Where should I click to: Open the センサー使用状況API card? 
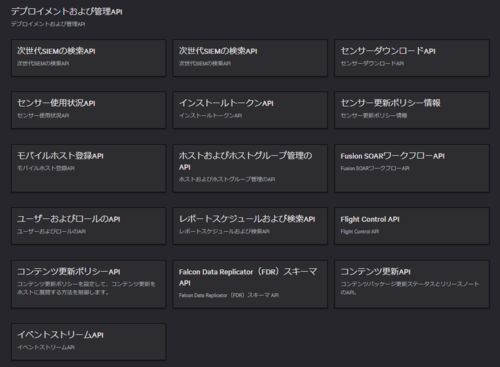click(89, 110)
